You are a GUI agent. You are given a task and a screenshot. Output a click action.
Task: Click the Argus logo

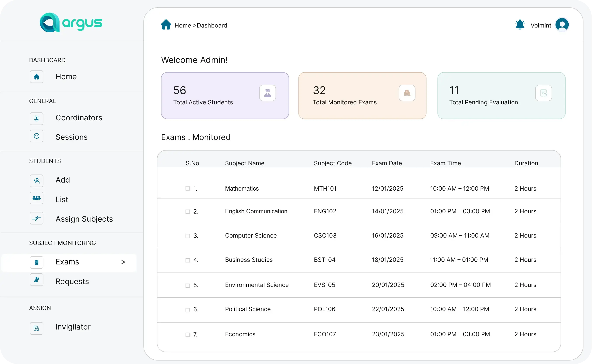(71, 23)
